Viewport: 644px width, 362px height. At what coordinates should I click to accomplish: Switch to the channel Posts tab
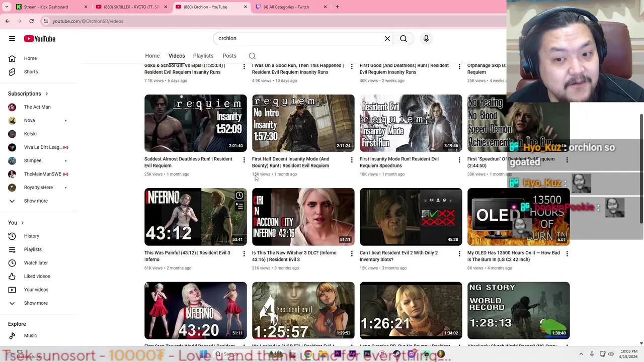(229, 56)
